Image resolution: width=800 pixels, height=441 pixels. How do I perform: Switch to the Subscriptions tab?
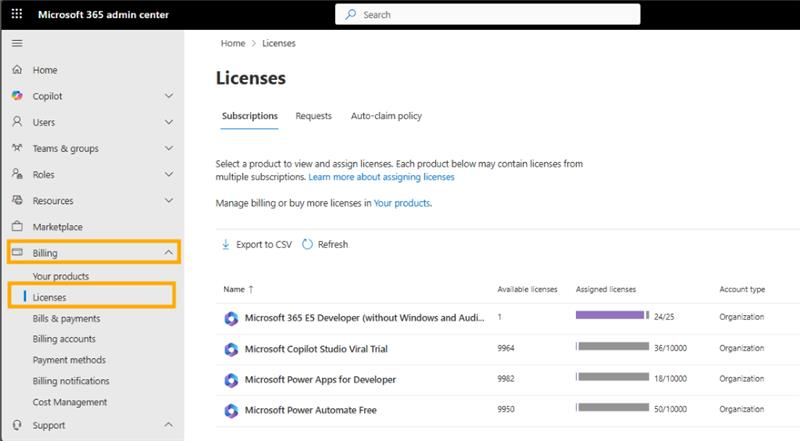tap(249, 116)
